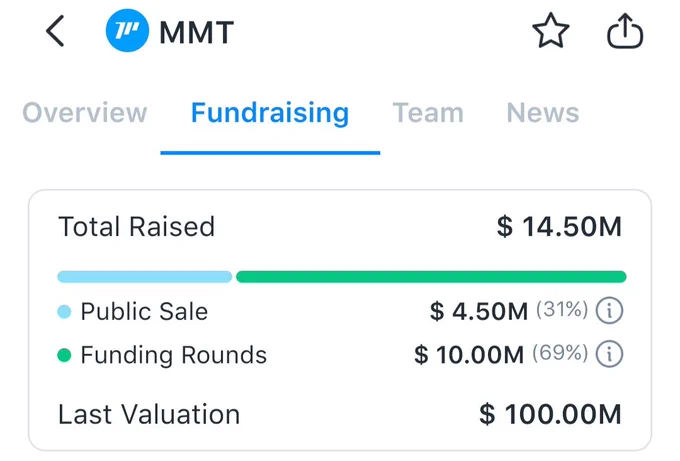The height and width of the screenshot is (461, 680).
Task: Open the Team tab
Action: (x=428, y=113)
